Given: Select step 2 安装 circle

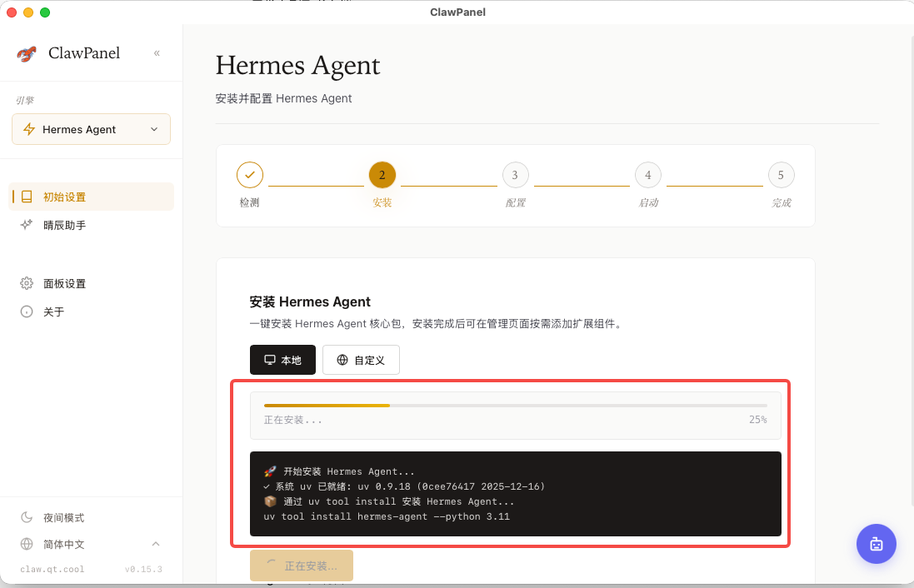Looking at the screenshot, I should click(382, 175).
